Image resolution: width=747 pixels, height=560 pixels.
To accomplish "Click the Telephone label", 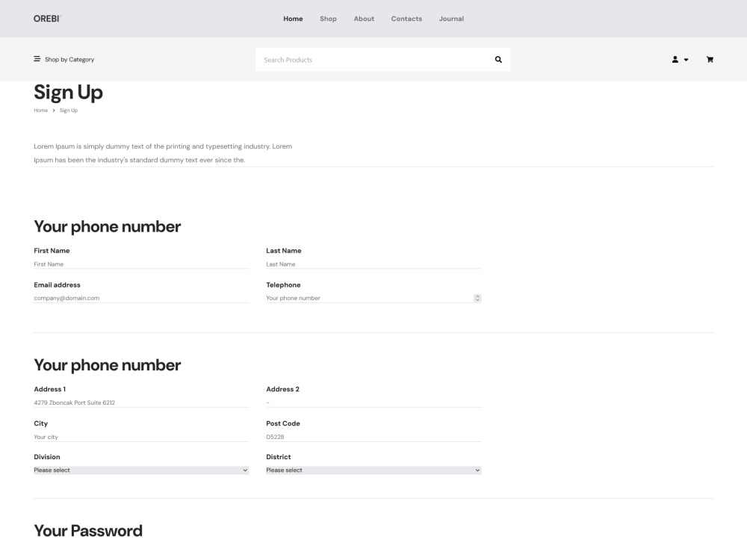I will (x=283, y=284).
